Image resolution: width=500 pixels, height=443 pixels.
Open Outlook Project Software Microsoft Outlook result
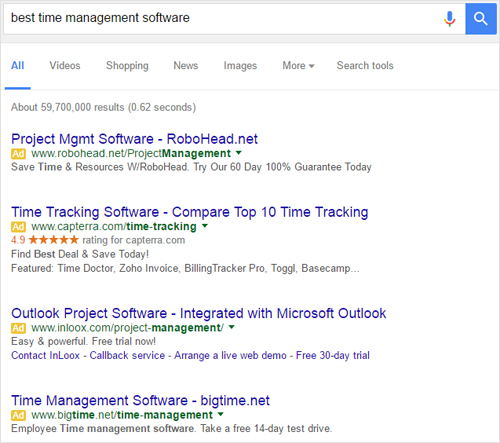coord(199,313)
